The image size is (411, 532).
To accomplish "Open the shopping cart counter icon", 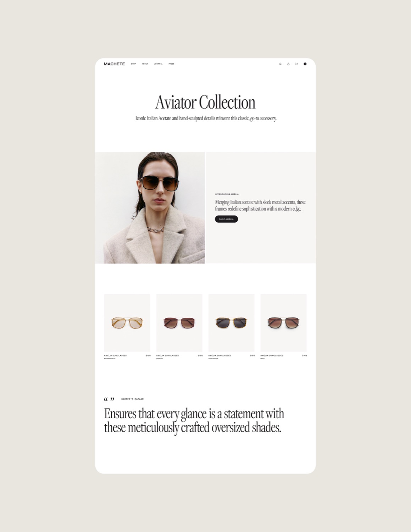I will pyautogui.click(x=305, y=64).
